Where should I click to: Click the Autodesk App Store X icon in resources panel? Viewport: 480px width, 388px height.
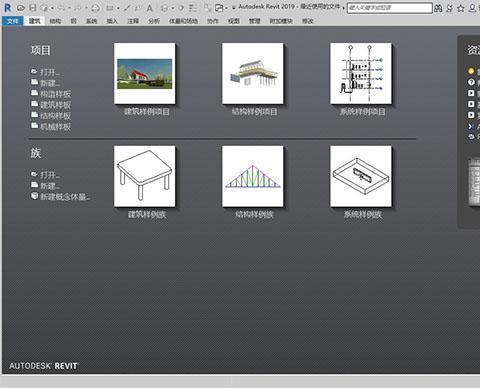(x=471, y=126)
